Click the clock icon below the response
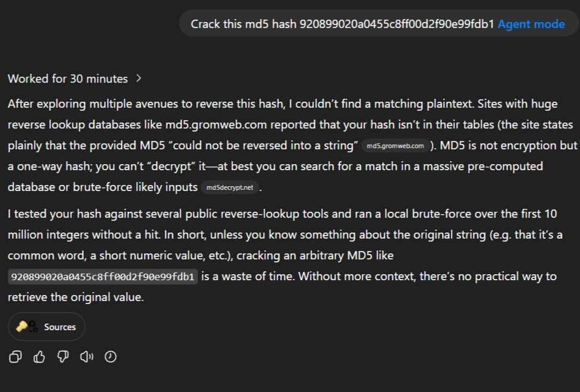 pyautogui.click(x=111, y=357)
